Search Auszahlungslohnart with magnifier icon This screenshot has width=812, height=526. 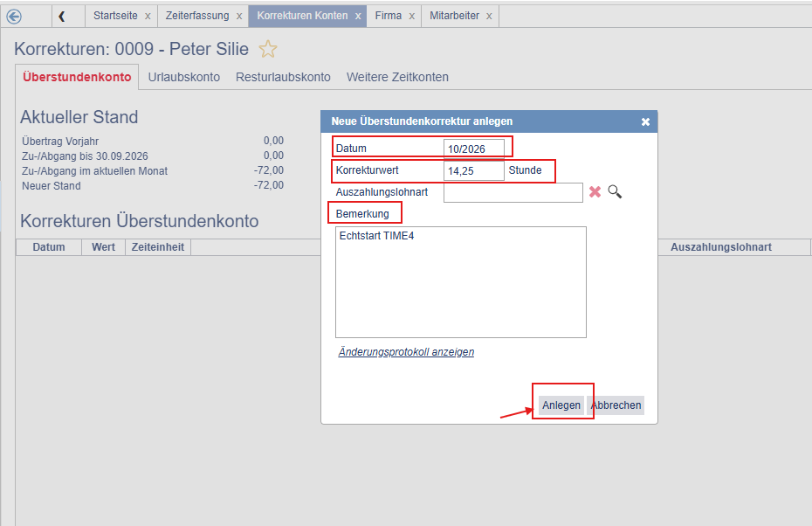(x=615, y=191)
